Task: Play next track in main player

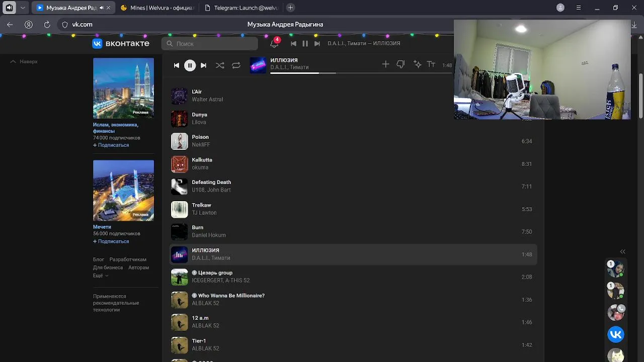Action: (203, 65)
